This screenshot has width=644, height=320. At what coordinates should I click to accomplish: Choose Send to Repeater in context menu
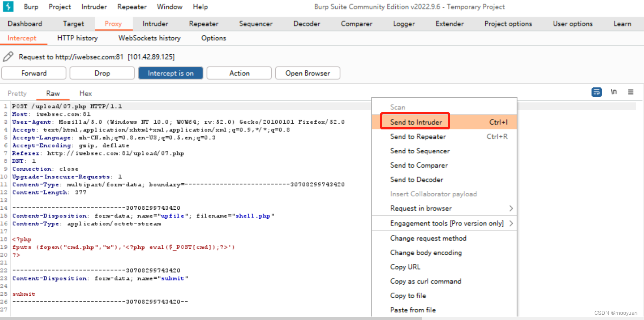444,136
